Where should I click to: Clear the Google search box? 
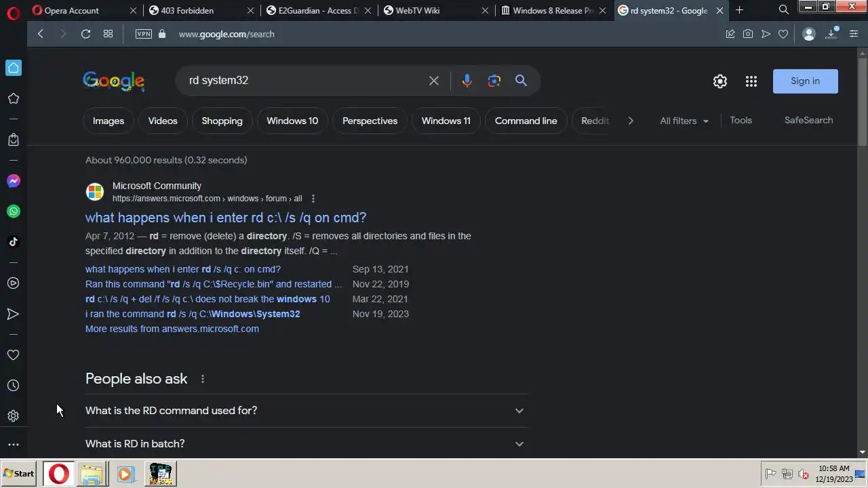(x=434, y=81)
